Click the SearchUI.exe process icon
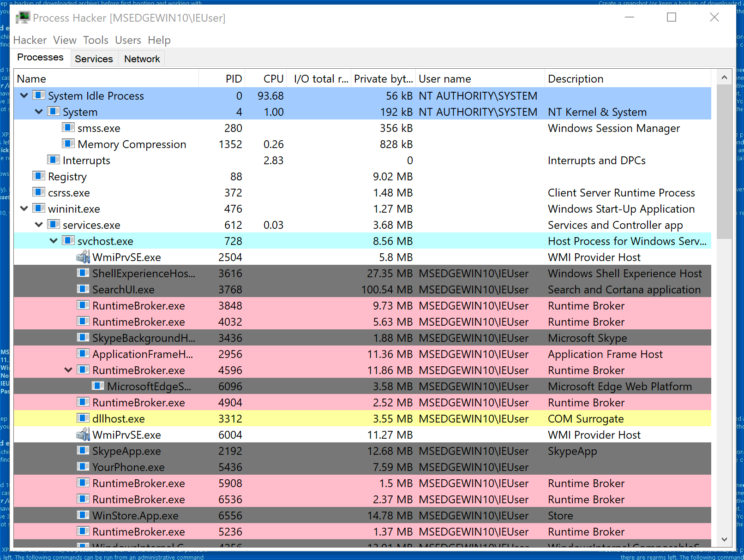744x560 pixels. tap(83, 289)
